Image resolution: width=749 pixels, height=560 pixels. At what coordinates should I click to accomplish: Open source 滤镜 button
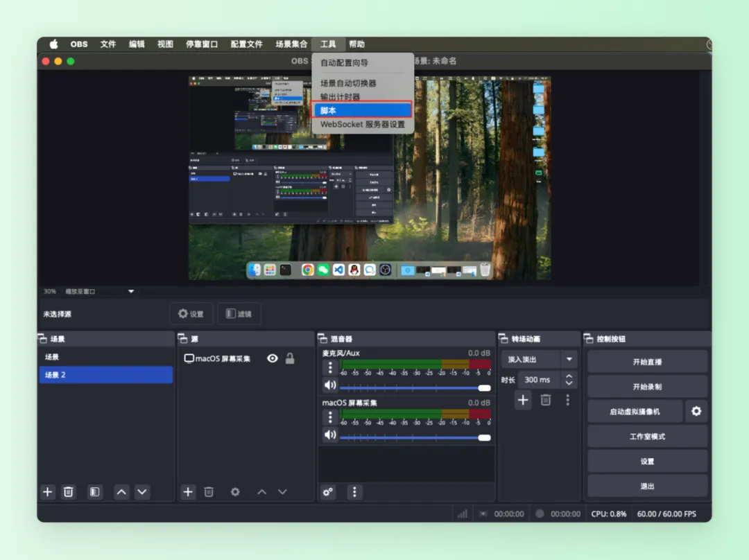pos(239,314)
